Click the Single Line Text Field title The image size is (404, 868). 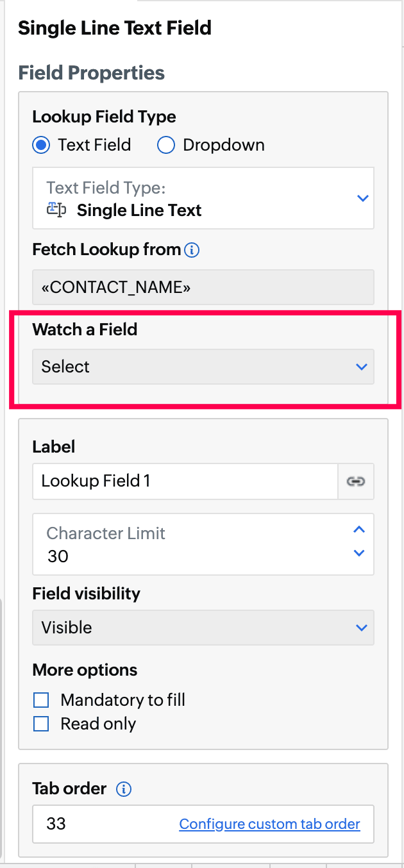coord(115,28)
